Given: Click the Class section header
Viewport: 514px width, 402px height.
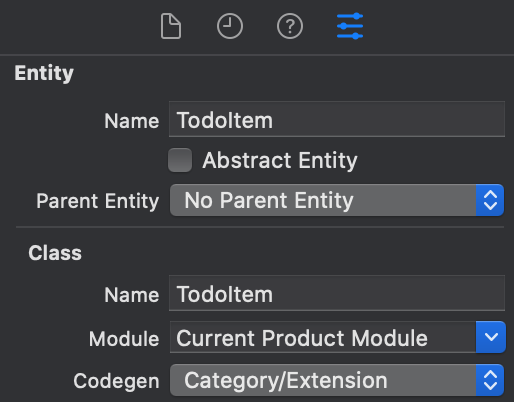Looking at the screenshot, I should (55, 253).
